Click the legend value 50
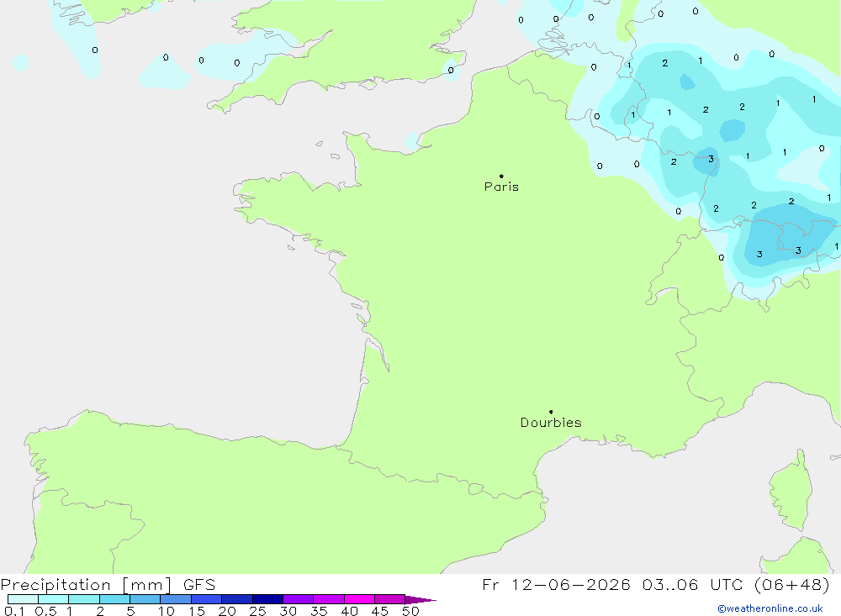The height and width of the screenshot is (616, 841). tap(410, 611)
